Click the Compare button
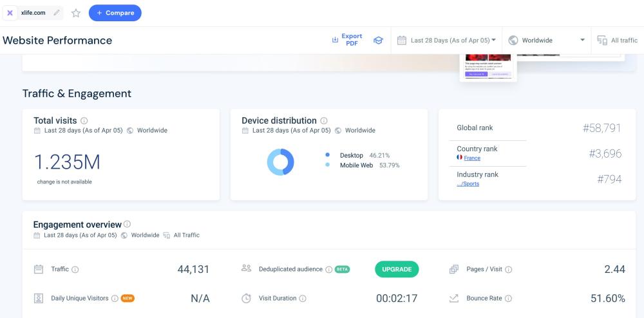Viewport: 644px width, 318px height. click(x=115, y=13)
